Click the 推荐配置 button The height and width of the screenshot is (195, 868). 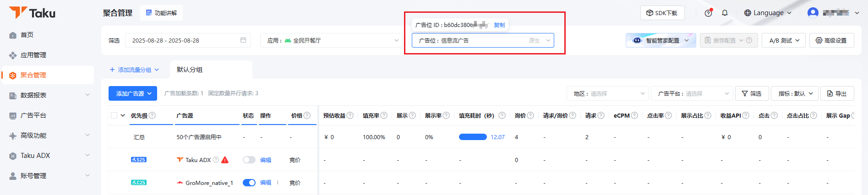[729, 40]
